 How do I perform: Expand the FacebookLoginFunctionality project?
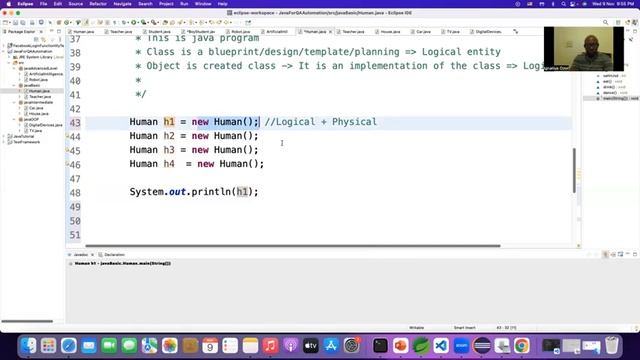pyautogui.click(x=4, y=46)
